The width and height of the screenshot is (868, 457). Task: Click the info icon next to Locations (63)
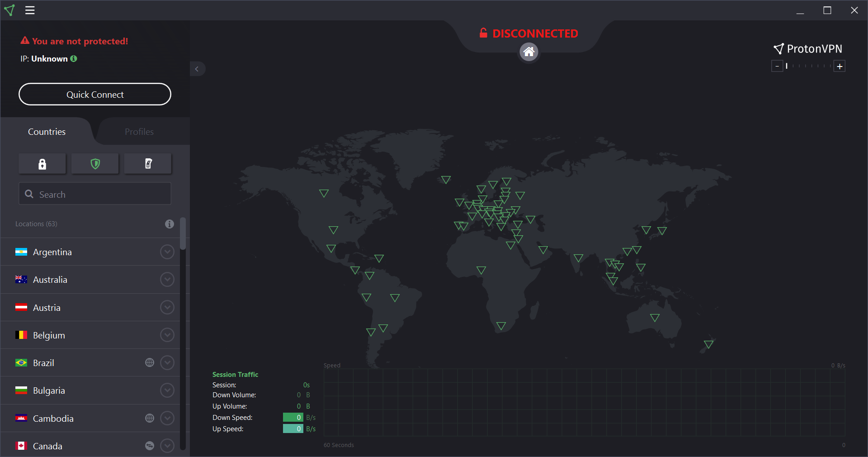[169, 224]
